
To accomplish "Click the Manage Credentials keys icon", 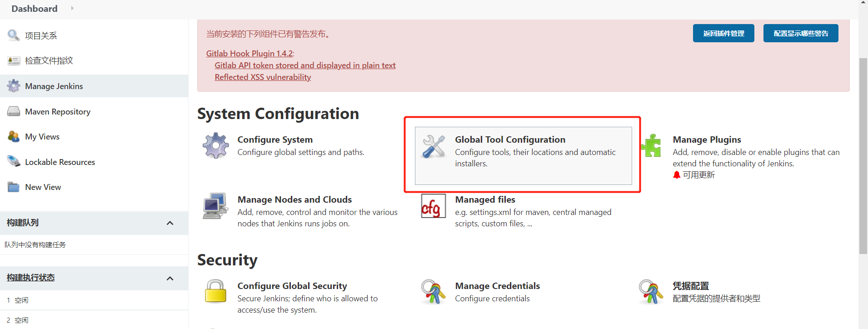I will coord(433,292).
